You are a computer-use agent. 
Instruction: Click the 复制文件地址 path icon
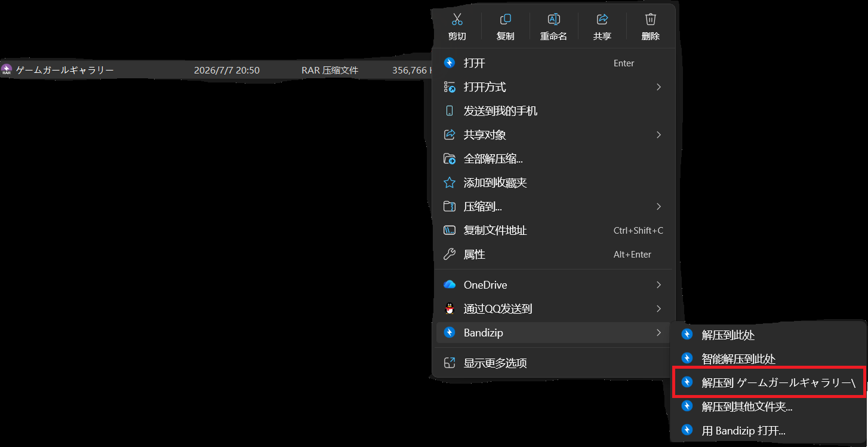click(x=450, y=230)
